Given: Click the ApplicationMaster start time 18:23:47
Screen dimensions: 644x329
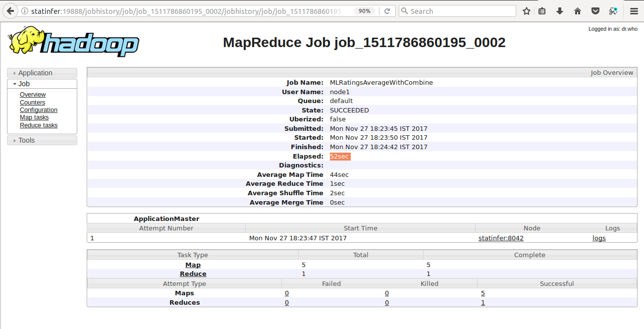Looking at the screenshot, I should click(298, 238).
